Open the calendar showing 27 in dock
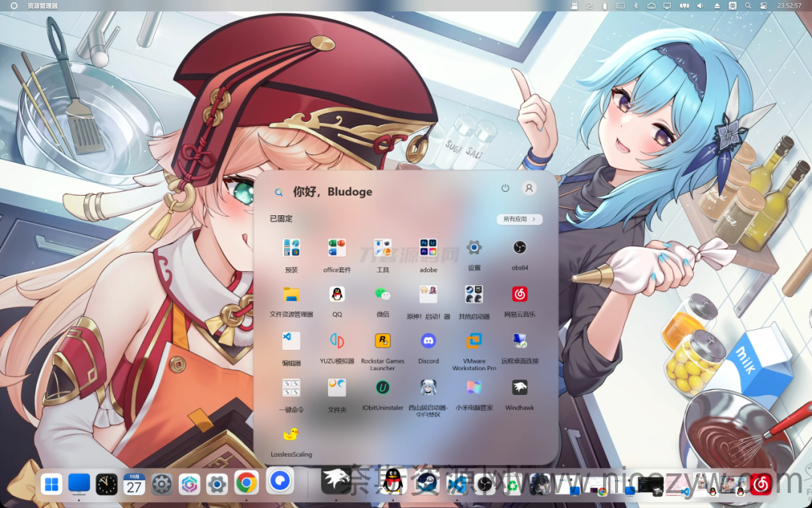Image resolution: width=812 pixels, height=508 pixels. click(x=134, y=484)
